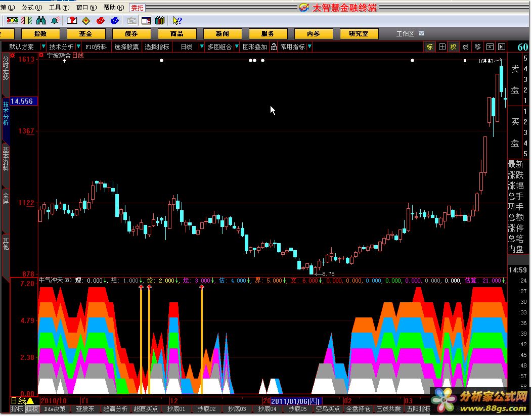Click the traffic light icon in toolbar
The width and height of the screenshot is (532, 416).
click(12, 21)
